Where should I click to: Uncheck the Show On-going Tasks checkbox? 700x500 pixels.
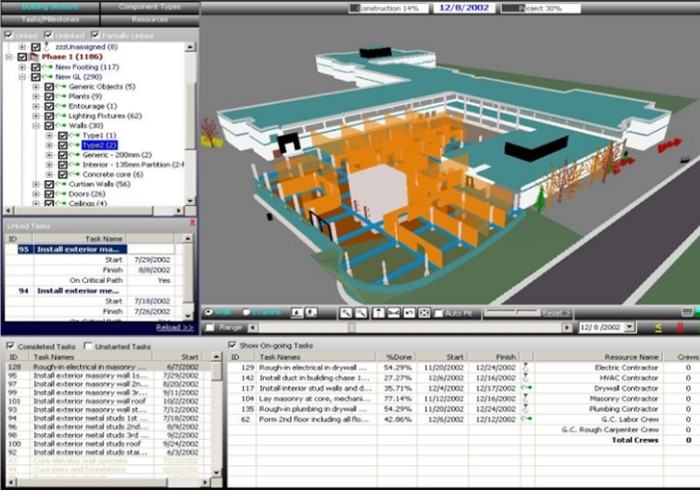point(233,345)
